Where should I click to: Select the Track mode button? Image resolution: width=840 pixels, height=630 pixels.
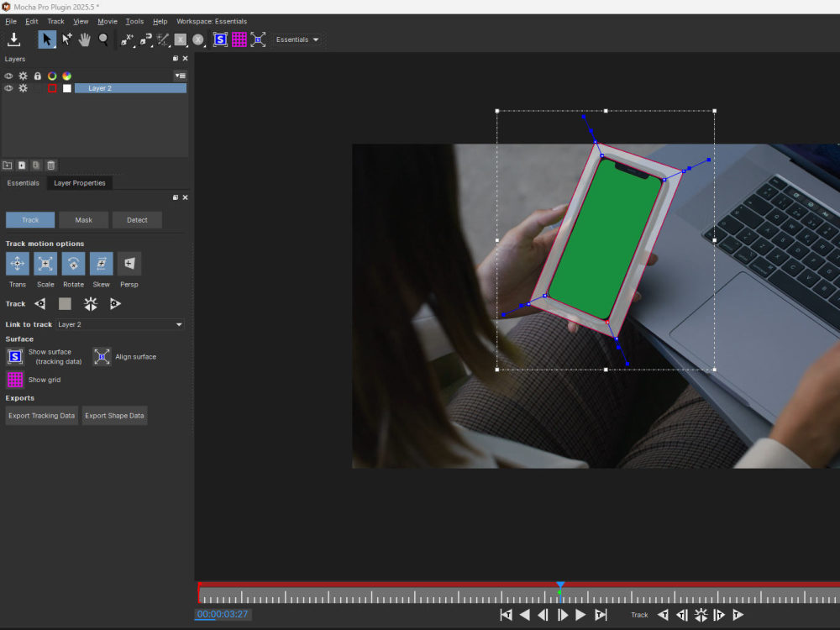click(30, 220)
